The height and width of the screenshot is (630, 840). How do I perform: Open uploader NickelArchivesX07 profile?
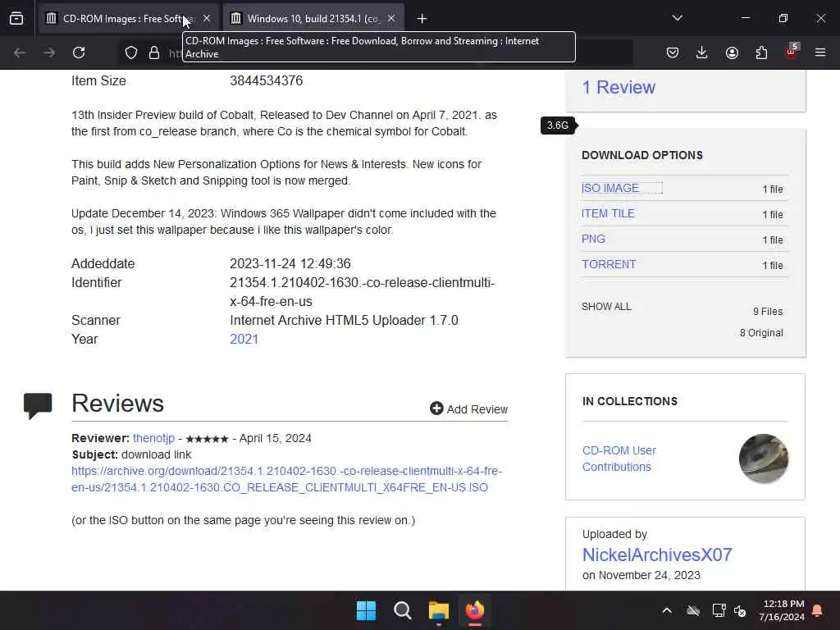pyautogui.click(x=657, y=555)
